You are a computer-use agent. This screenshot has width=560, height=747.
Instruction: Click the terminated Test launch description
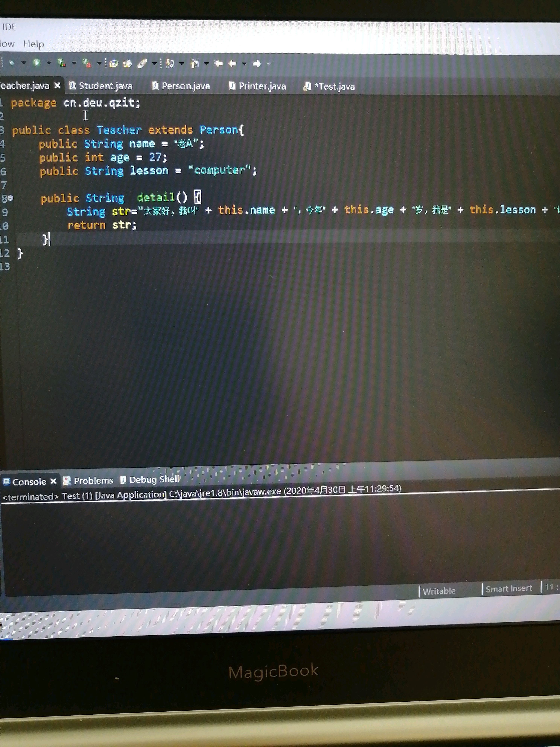point(202,492)
